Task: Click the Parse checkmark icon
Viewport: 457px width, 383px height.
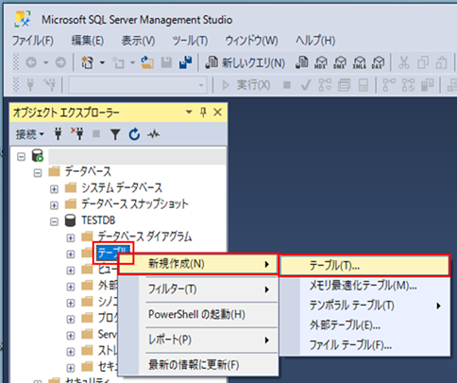Action: click(306, 85)
